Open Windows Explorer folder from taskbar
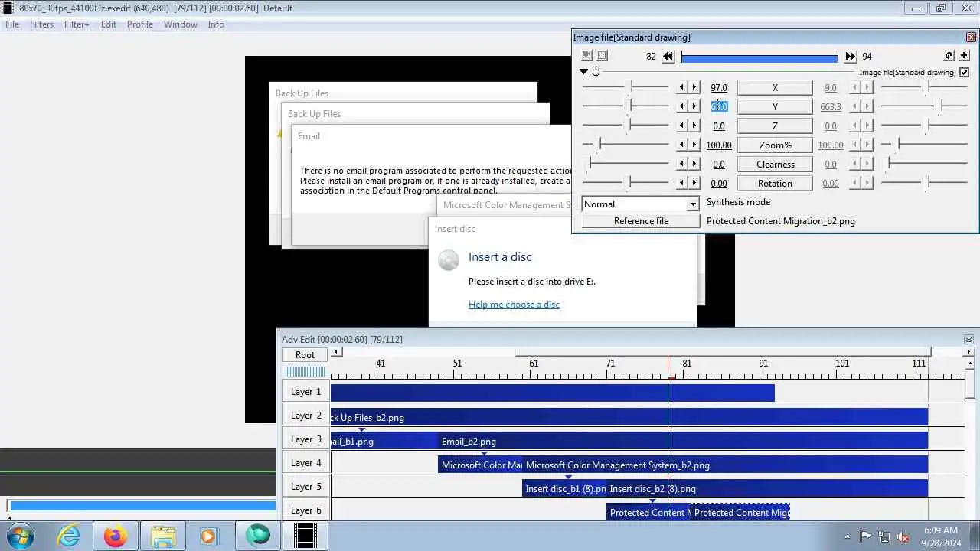Viewport: 980px width, 551px height. (x=163, y=536)
